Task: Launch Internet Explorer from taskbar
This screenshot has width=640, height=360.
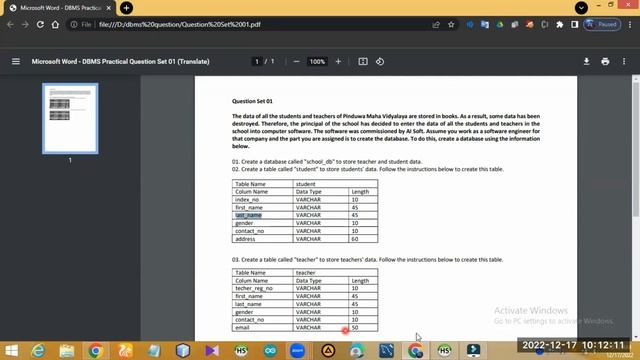Action: coord(38,351)
